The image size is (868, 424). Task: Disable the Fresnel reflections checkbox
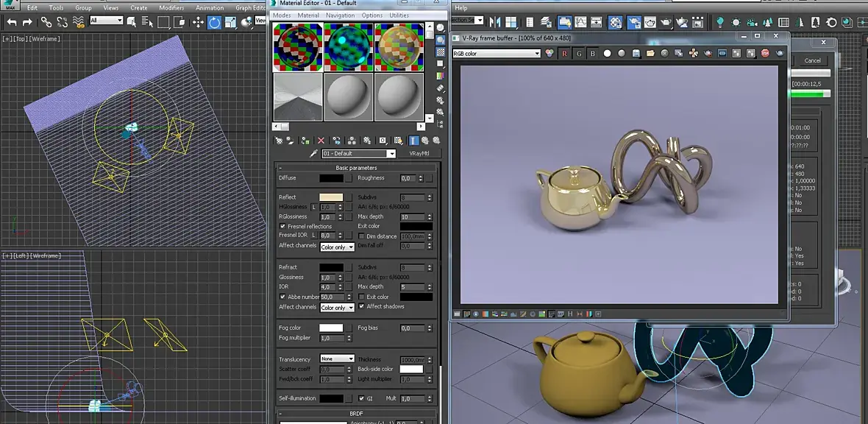(282, 226)
